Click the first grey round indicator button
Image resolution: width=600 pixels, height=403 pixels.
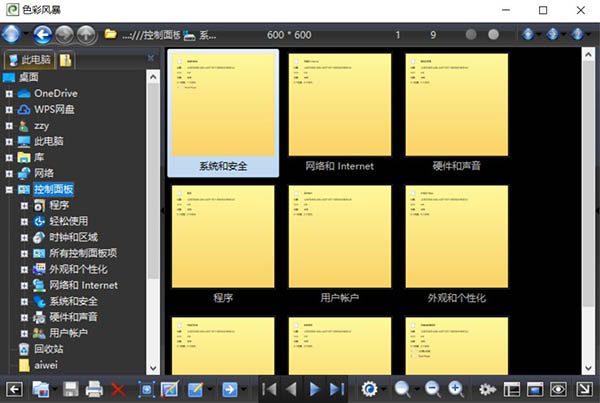471,34
